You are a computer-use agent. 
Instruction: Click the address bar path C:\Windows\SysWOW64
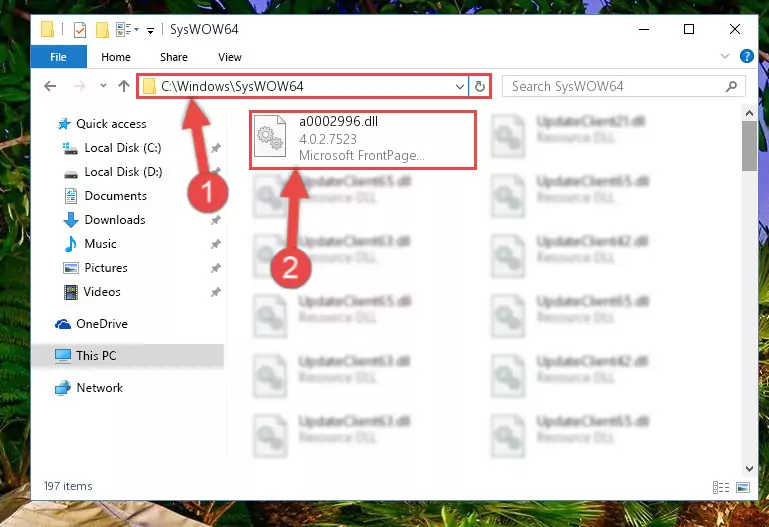tap(232, 86)
